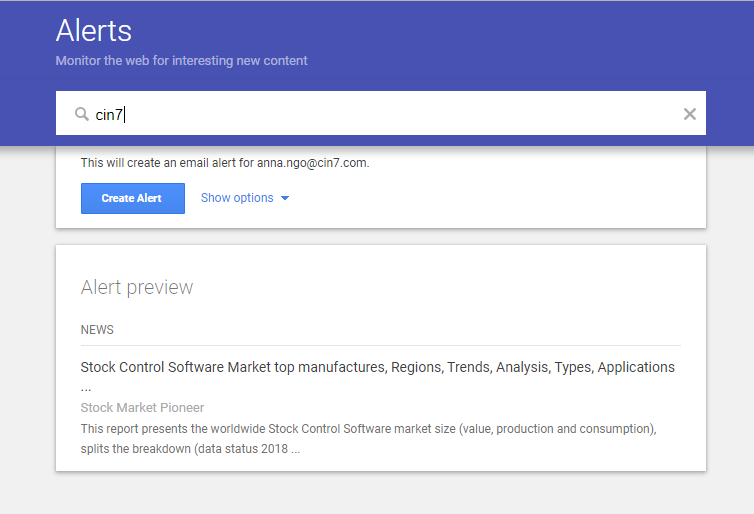The image size is (754, 514).
Task: Click the 'Monitor the web' subtitle
Action: pyautogui.click(x=181, y=61)
